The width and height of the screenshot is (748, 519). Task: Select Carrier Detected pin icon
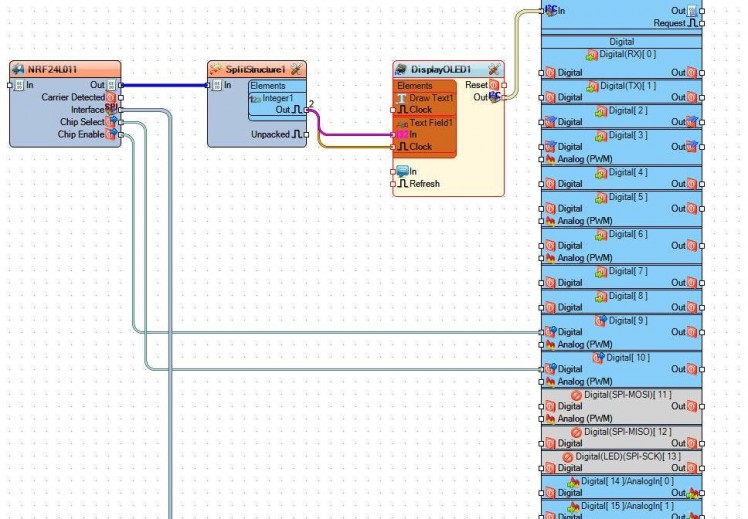[x=111, y=97]
